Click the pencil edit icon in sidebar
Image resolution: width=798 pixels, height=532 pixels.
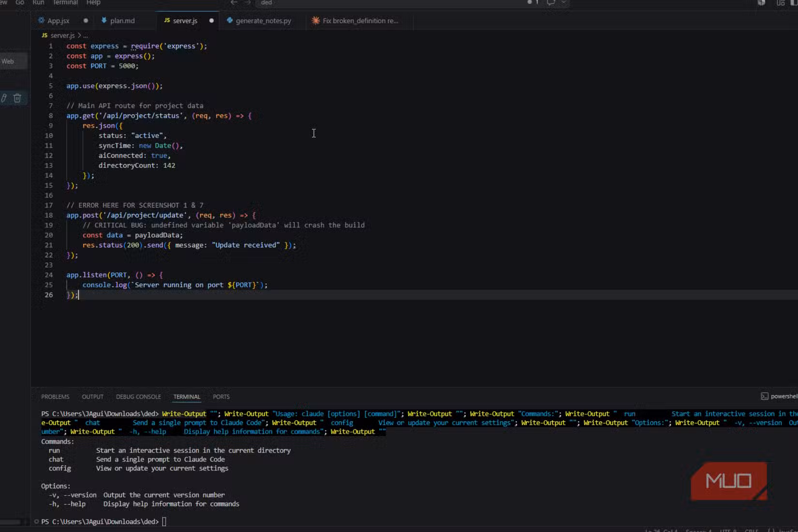click(4, 98)
